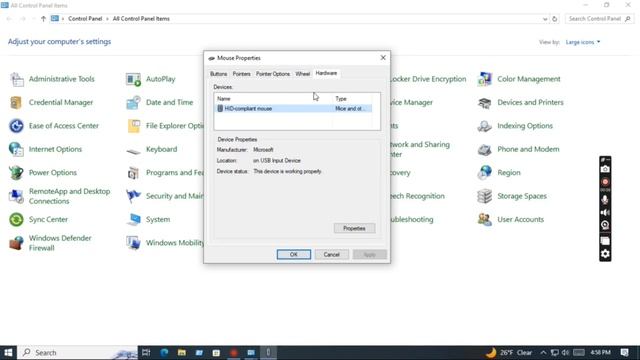
Task: Click the taskbar Search box
Action: pyautogui.click(x=78, y=353)
